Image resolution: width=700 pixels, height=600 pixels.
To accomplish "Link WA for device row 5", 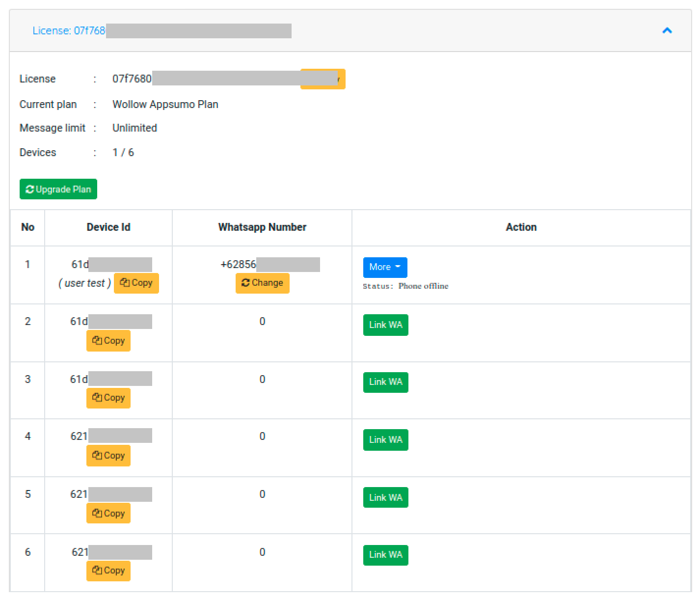I will (386, 497).
